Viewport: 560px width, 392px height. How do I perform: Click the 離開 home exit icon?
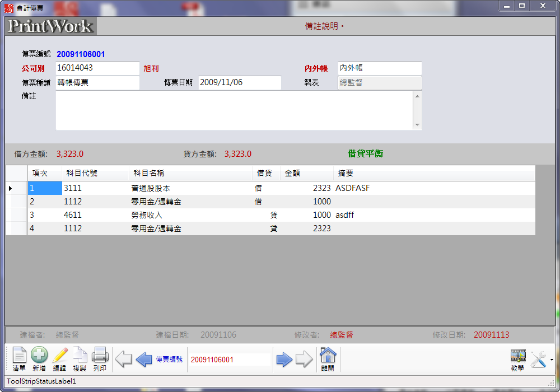click(328, 358)
